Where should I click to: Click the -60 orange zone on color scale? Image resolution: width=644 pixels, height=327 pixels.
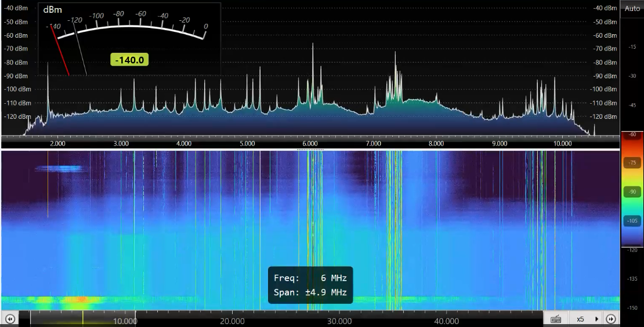(632, 135)
